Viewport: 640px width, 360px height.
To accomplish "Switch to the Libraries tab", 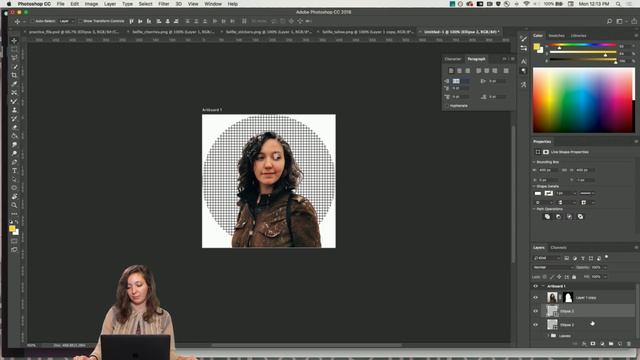I will pyautogui.click(x=578, y=36).
